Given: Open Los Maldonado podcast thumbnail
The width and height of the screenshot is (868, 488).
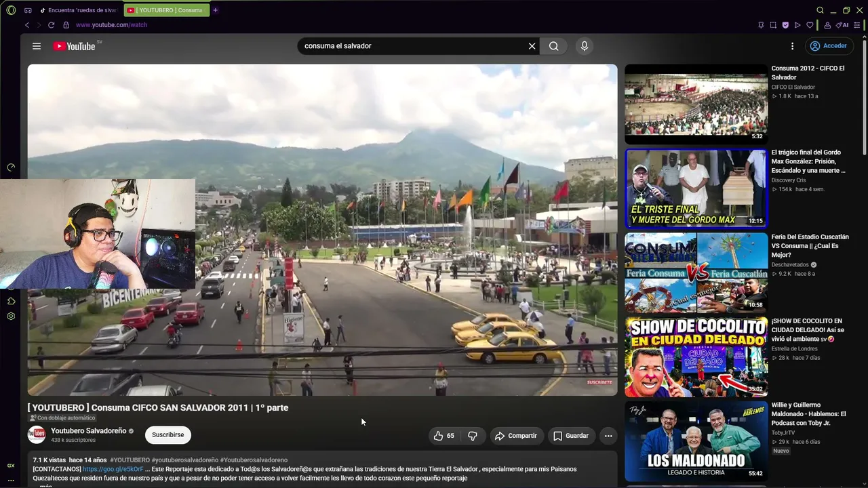Looking at the screenshot, I should coord(696,441).
